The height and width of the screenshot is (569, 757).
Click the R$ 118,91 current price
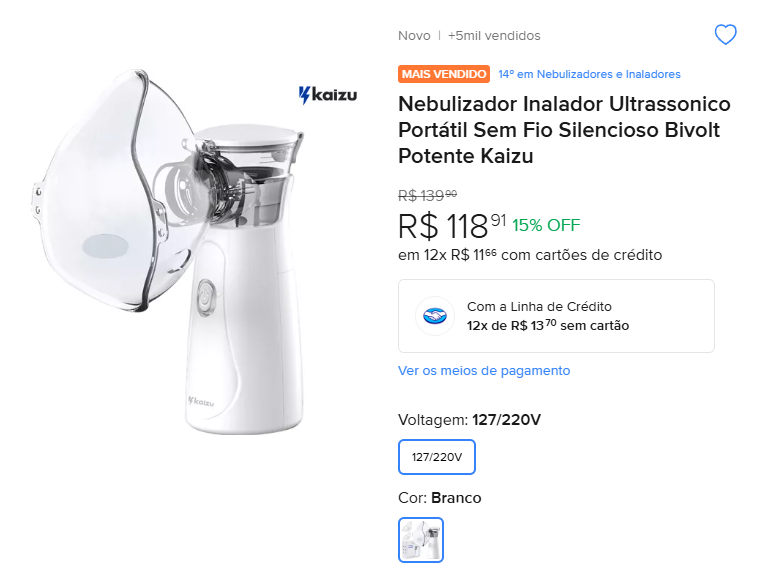452,226
